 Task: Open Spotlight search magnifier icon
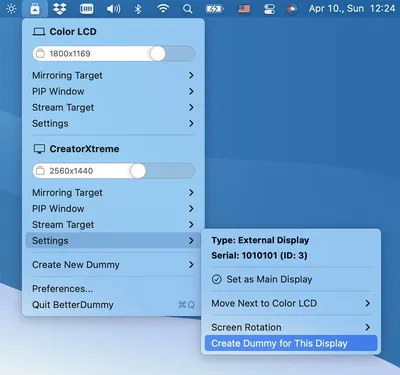point(188,9)
